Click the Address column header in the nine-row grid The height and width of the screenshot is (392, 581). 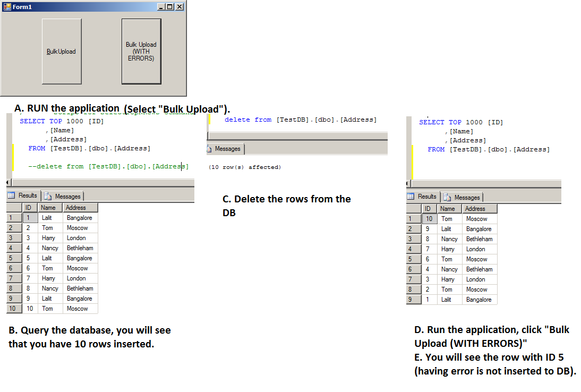click(480, 209)
